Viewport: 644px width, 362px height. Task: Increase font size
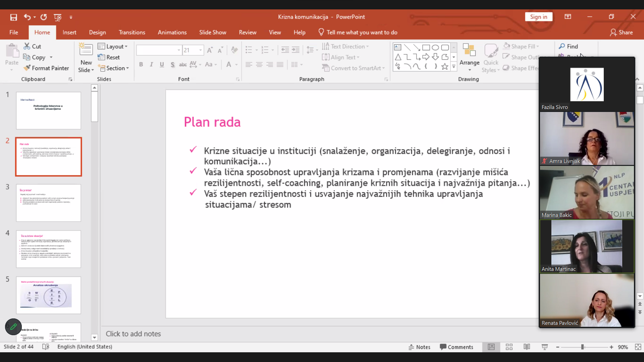(x=210, y=50)
